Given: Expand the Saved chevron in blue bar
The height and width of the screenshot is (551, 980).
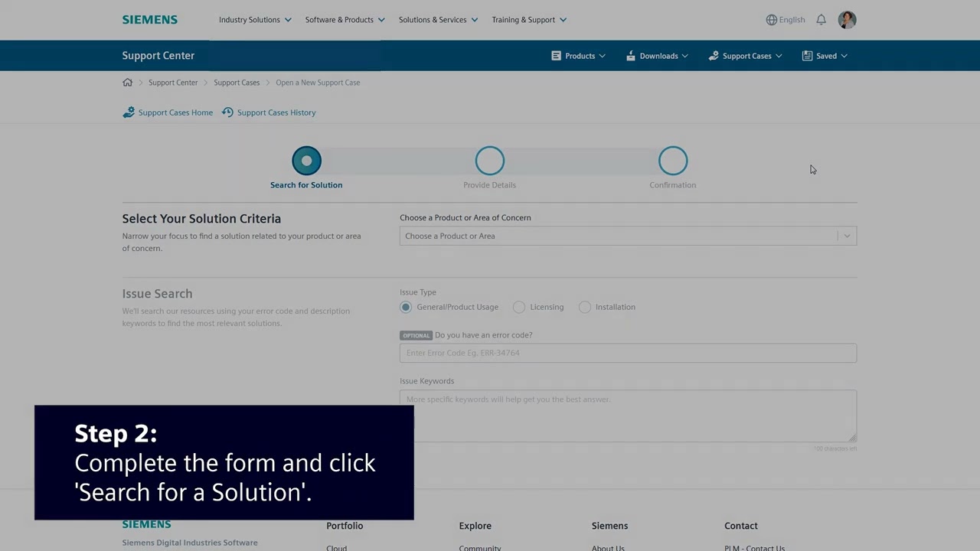Looking at the screenshot, I should point(844,56).
